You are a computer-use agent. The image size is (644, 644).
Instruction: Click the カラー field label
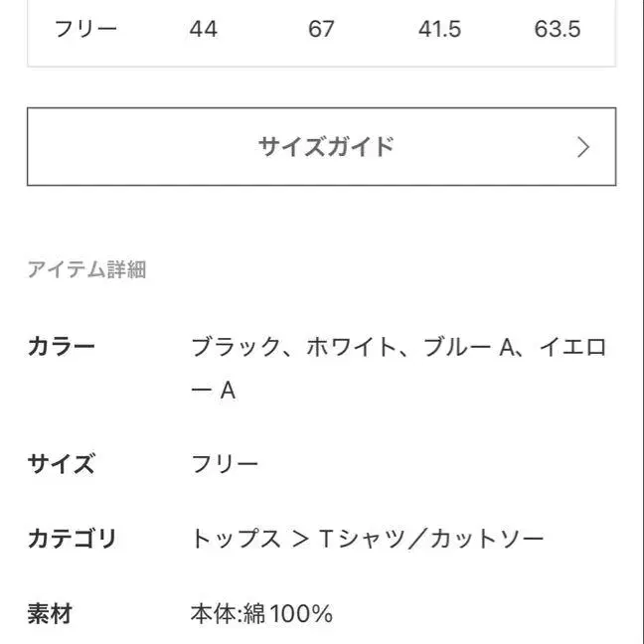point(61,347)
